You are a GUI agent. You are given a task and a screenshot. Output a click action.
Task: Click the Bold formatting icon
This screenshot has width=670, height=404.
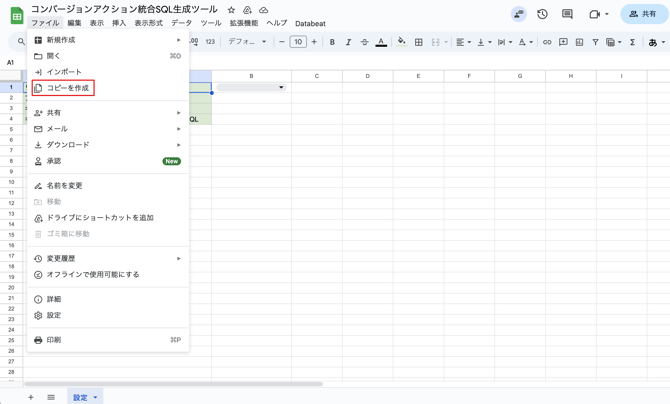point(332,42)
